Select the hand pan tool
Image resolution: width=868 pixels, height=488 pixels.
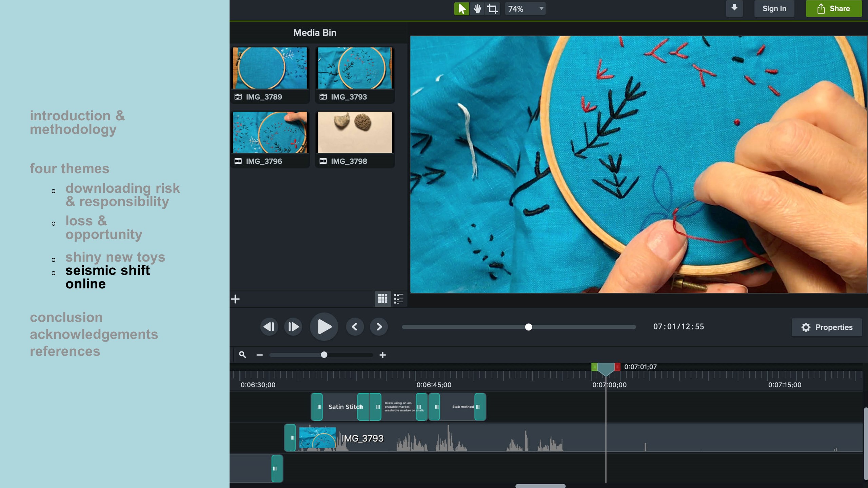(477, 9)
